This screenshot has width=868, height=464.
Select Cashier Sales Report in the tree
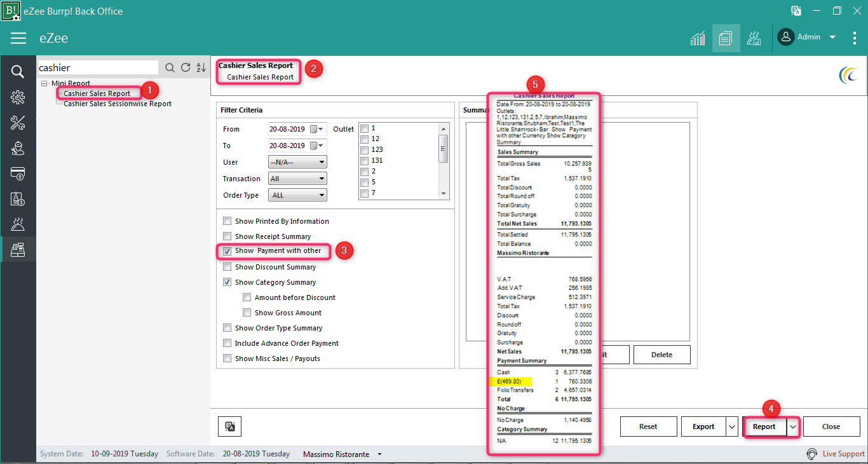(97, 93)
